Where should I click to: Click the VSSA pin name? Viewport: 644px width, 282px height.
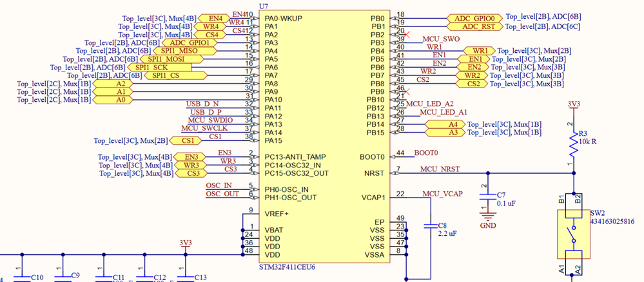pyautogui.click(x=375, y=255)
